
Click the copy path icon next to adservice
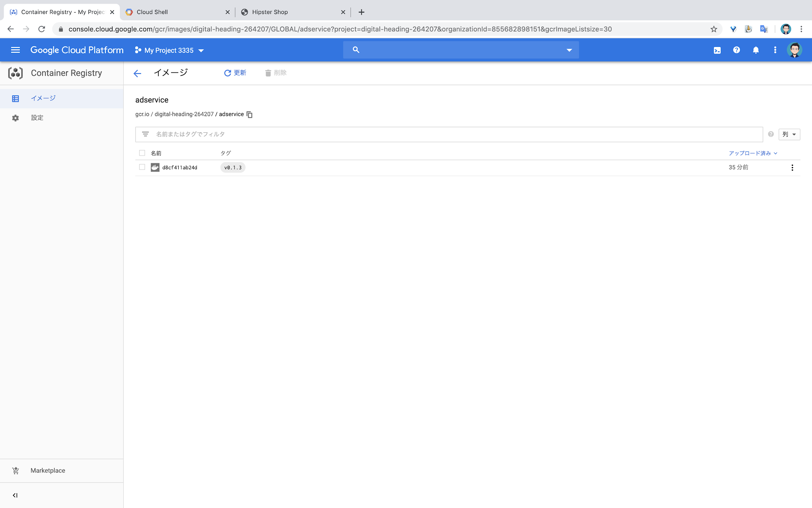pos(250,114)
